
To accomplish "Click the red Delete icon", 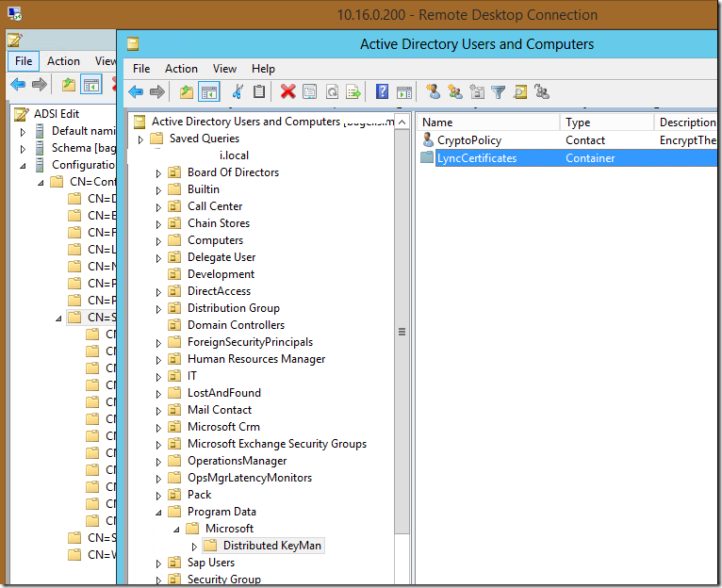I will click(287, 91).
